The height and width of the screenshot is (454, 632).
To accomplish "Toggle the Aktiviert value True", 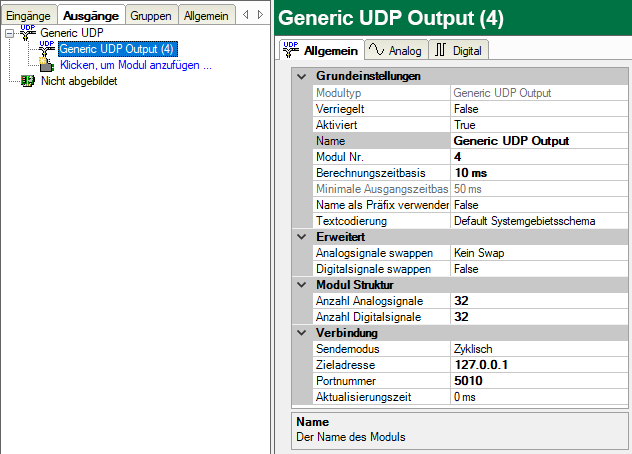I will coord(539,125).
